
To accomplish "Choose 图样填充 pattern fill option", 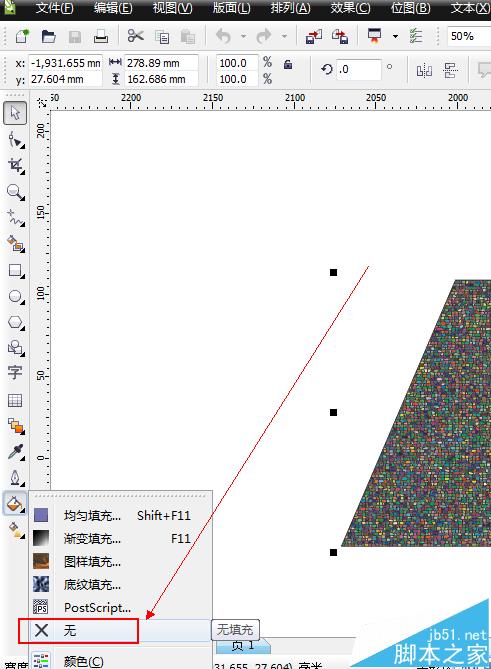I will (120, 561).
